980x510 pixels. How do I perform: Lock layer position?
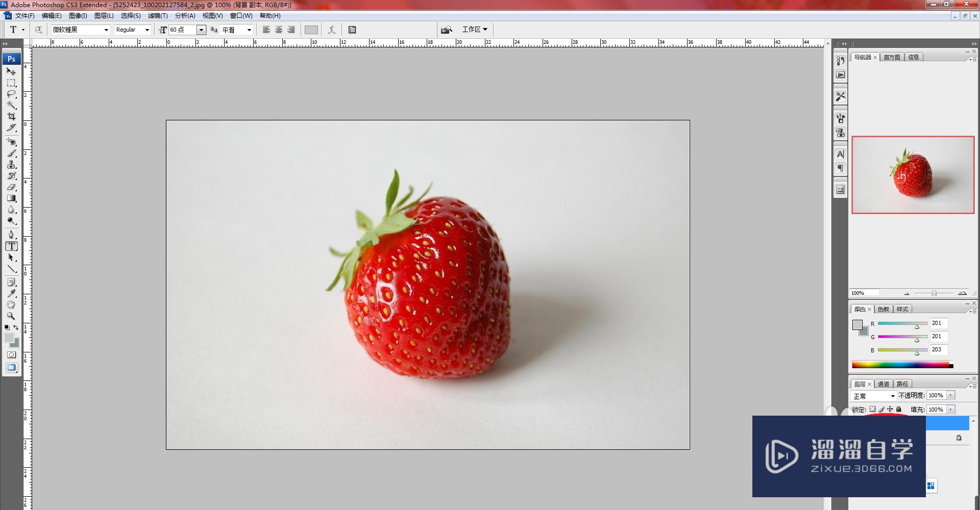(890, 409)
